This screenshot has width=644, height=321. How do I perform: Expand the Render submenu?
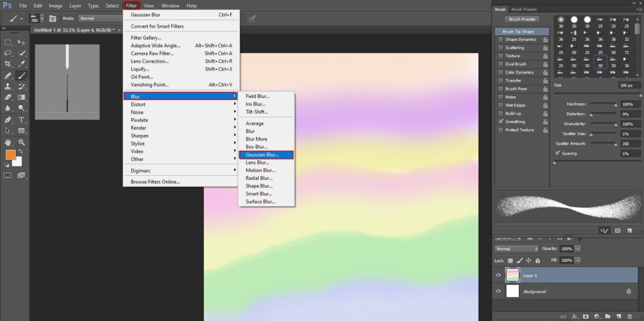(x=180, y=128)
